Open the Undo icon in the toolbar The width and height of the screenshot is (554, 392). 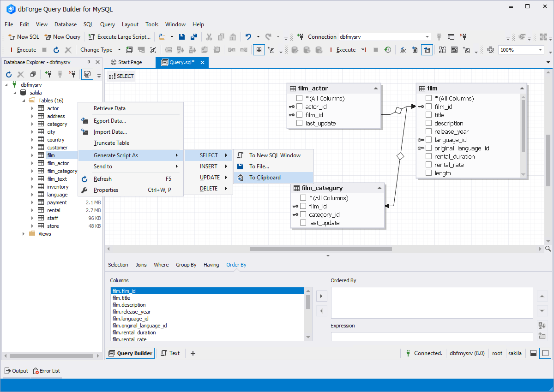[x=248, y=36]
